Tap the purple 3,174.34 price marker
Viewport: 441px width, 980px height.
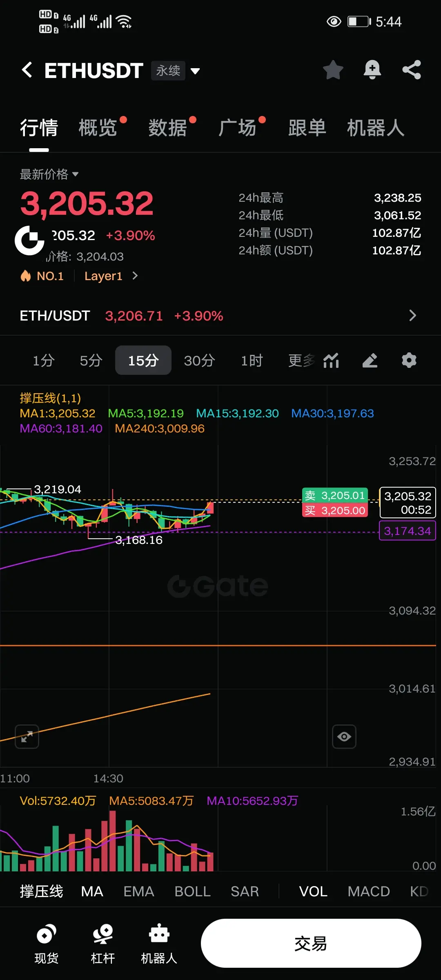pos(408,531)
